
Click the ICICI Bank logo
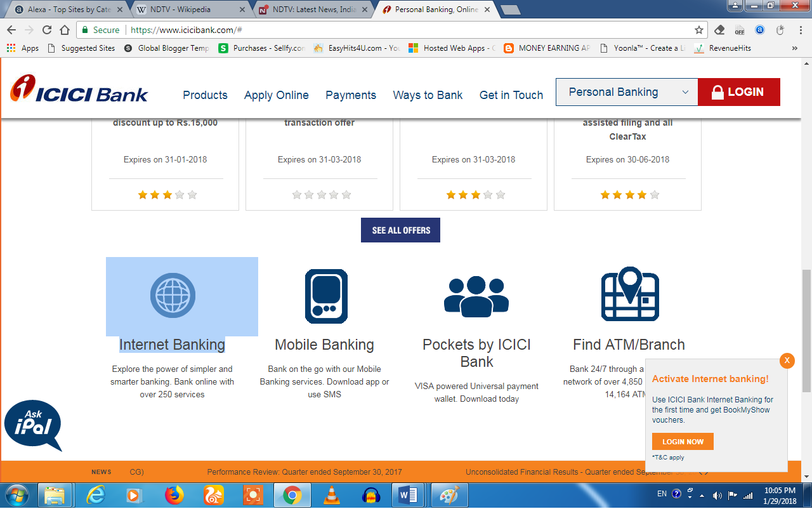79,89
